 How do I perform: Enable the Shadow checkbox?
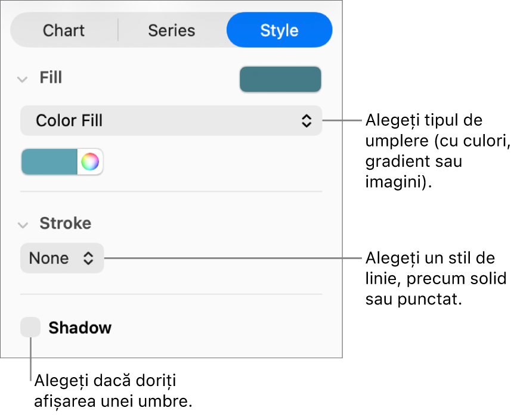(30, 327)
